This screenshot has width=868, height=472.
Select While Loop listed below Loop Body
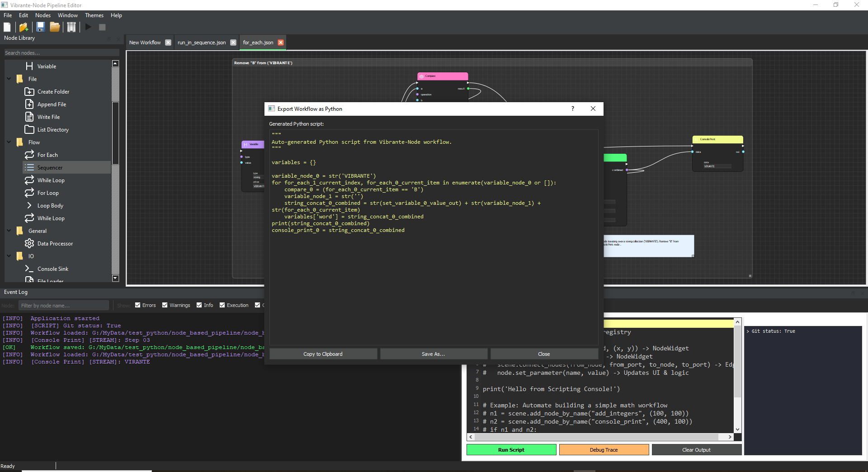(x=51, y=218)
